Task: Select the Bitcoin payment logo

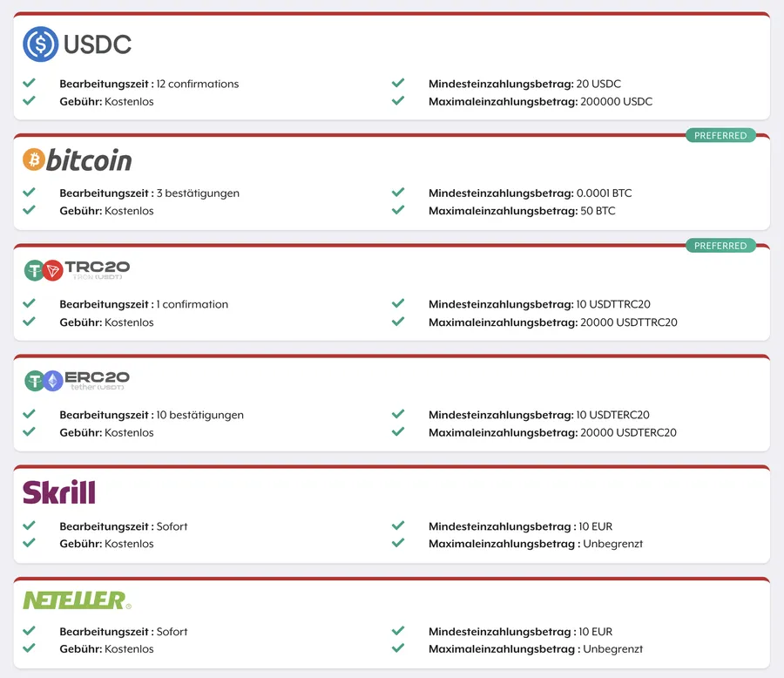Action: point(77,159)
